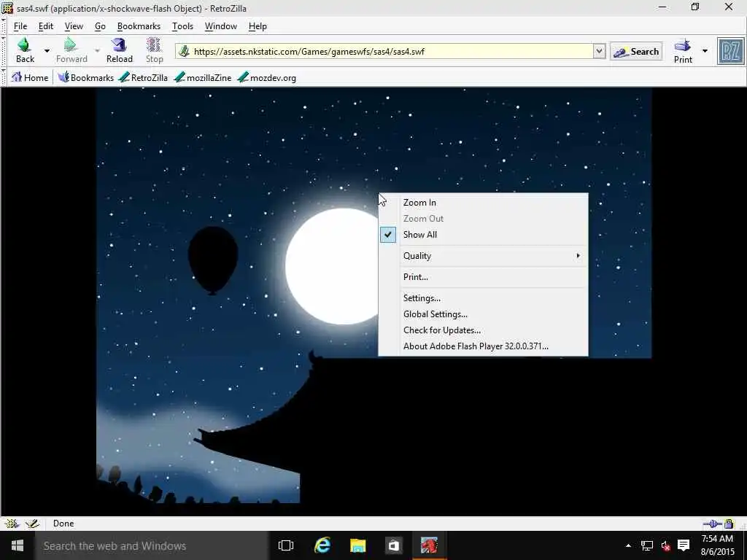This screenshot has height=560, width=747.
Task: Open Settings... from Flash menu
Action: (483, 298)
